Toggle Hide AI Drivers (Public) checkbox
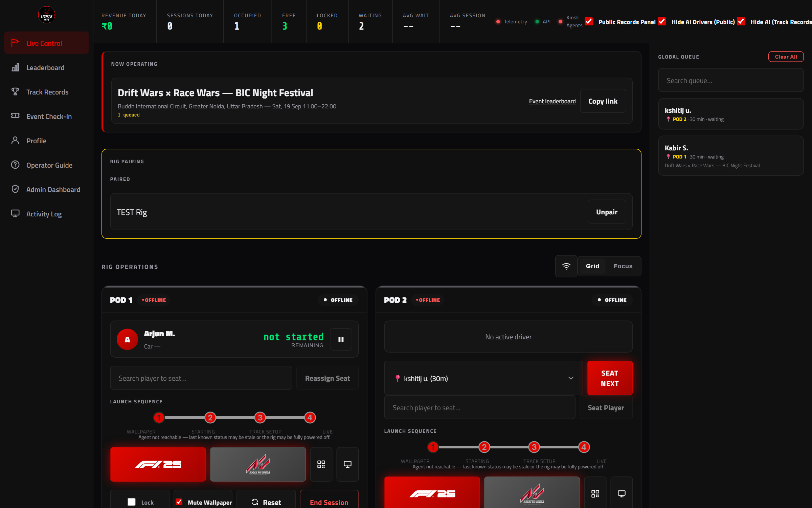This screenshot has height=508, width=812. [x=662, y=22]
